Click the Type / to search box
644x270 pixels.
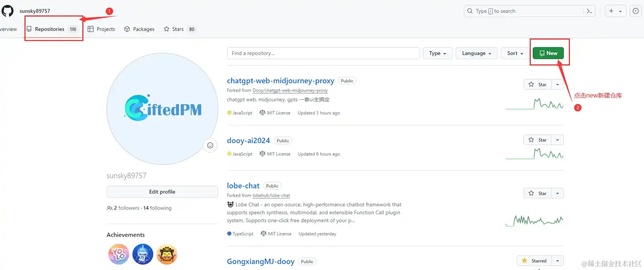tap(529, 11)
